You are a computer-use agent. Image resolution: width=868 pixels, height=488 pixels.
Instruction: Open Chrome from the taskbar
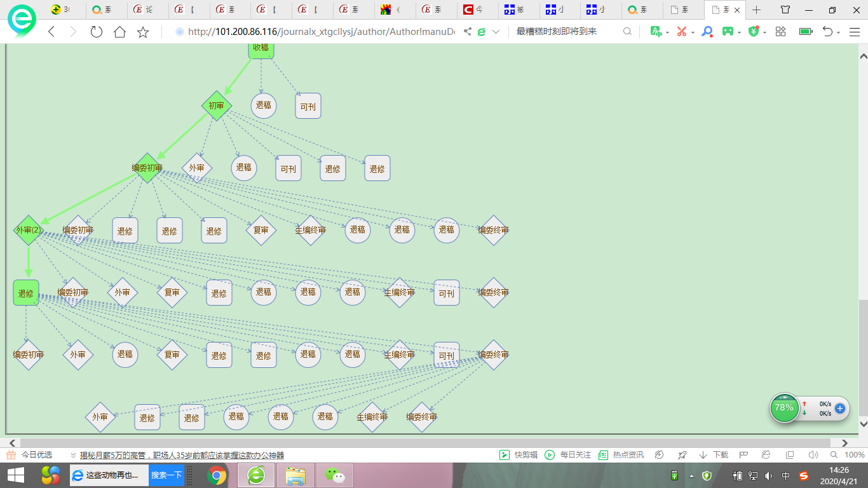pos(216,475)
